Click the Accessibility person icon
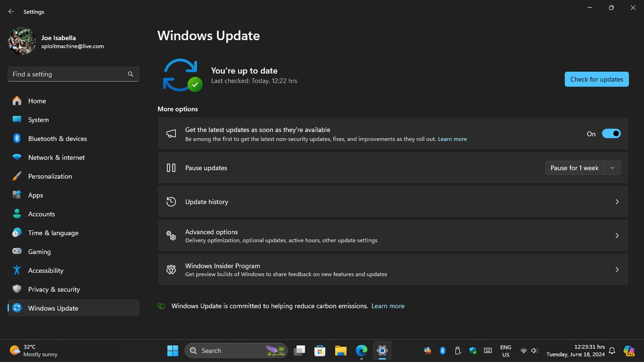The height and width of the screenshot is (362, 644). 17,270
